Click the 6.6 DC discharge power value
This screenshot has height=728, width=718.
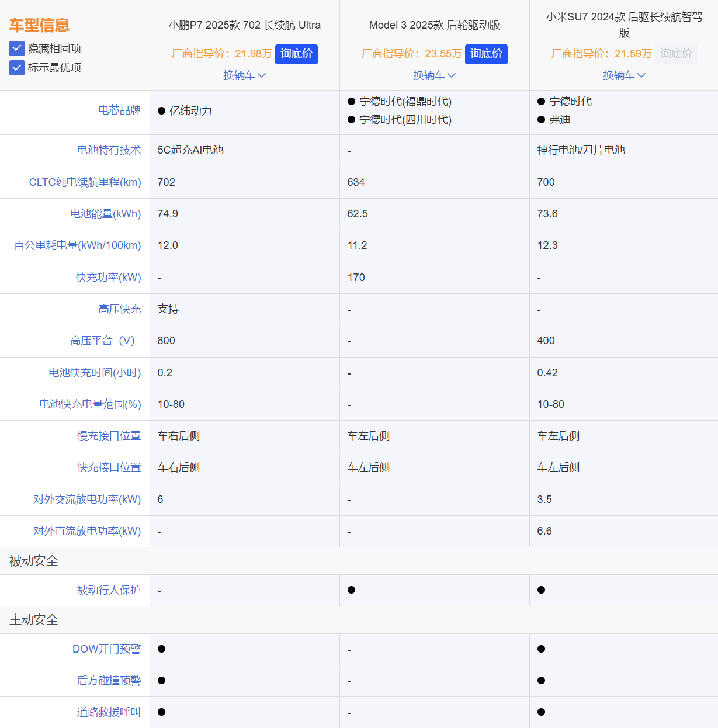544,531
